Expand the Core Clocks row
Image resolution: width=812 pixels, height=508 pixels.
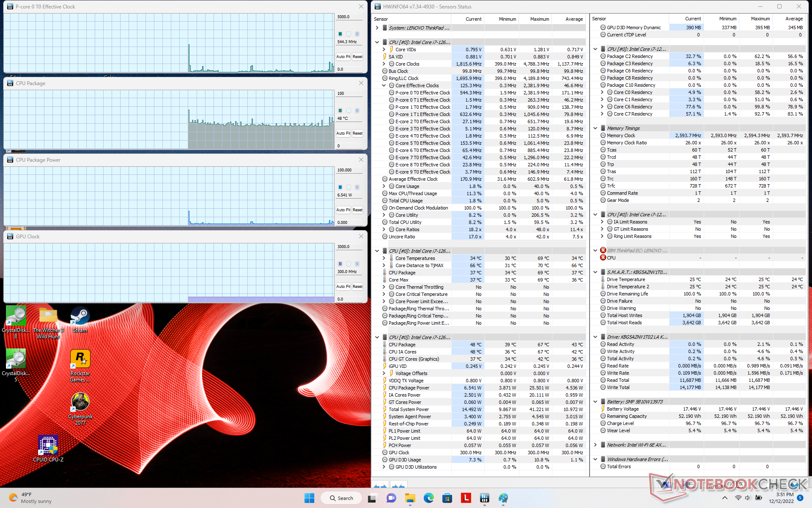(384, 64)
